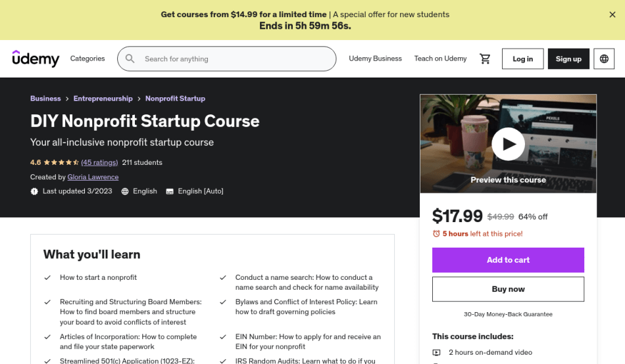This screenshot has height=364, width=625.
Task: Open the language globe selector
Action: coord(604,58)
